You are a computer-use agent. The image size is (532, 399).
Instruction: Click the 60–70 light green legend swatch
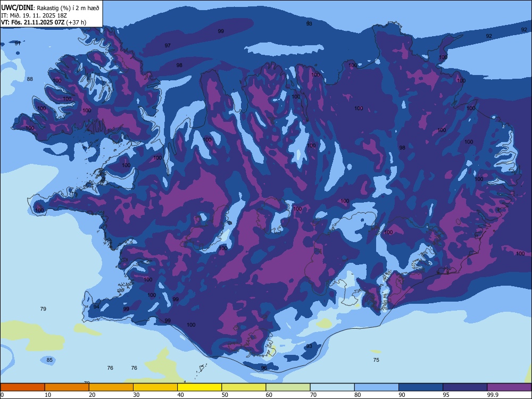pyautogui.click(x=288, y=387)
